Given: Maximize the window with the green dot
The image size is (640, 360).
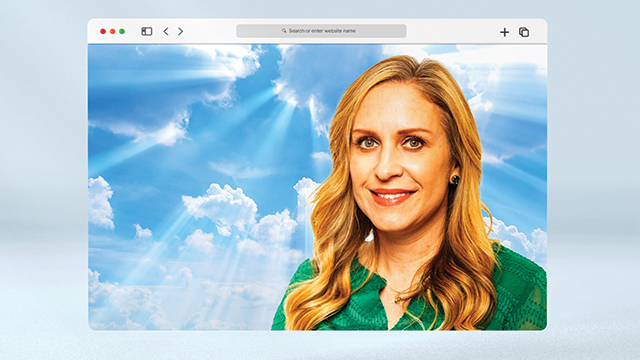Looking at the screenshot, I should (122, 31).
